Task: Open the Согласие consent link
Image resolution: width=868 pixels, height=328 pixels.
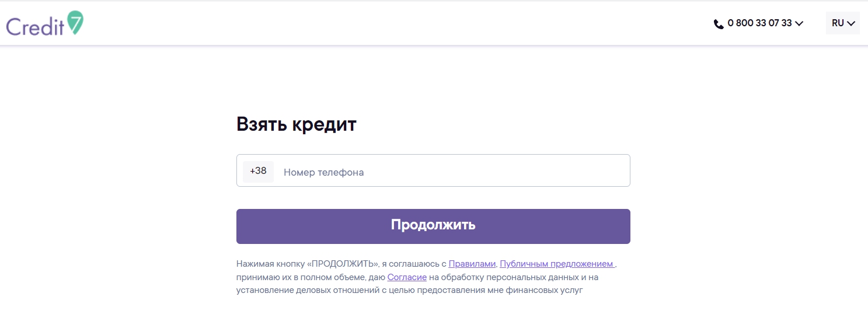Action: point(407,277)
